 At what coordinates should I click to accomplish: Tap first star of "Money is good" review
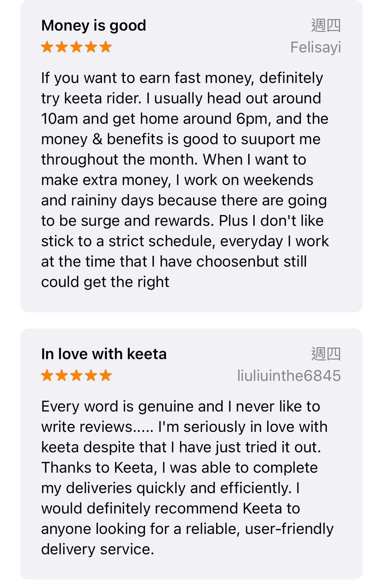[47, 47]
